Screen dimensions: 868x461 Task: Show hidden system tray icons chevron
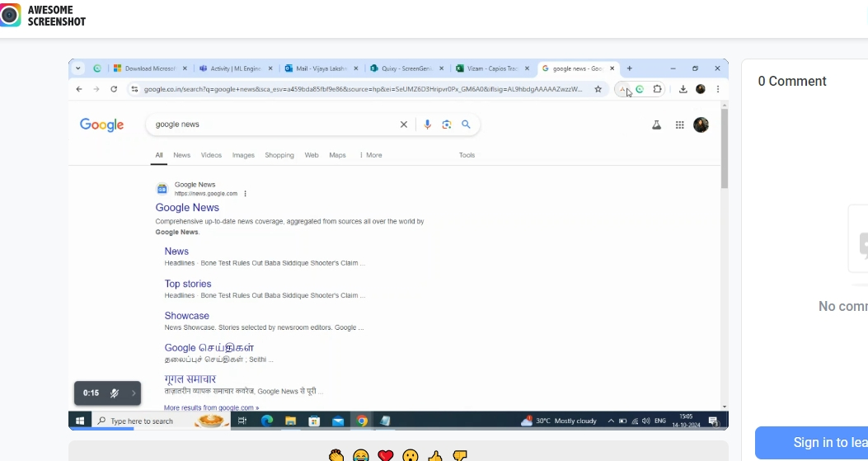pos(611,421)
